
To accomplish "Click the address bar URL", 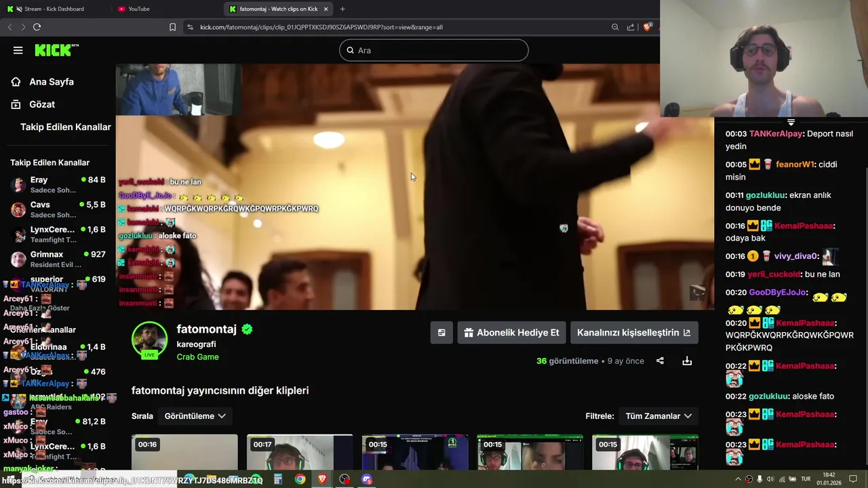I will [x=321, y=27].
